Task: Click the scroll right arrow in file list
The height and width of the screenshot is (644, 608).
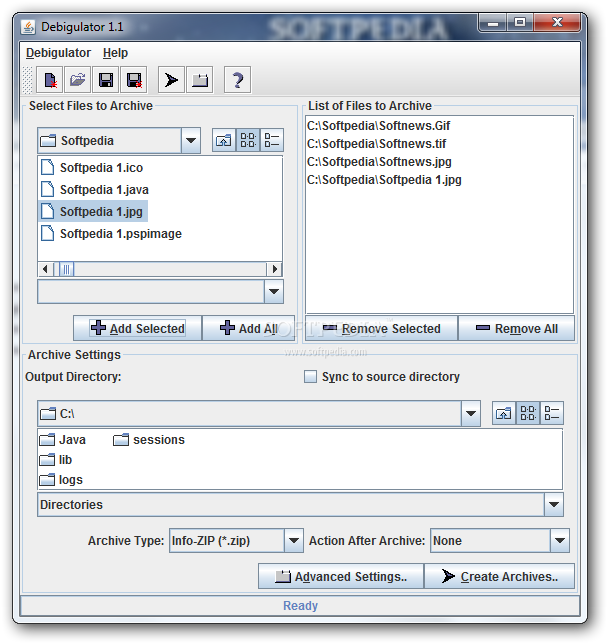Action: coord(275,269)
